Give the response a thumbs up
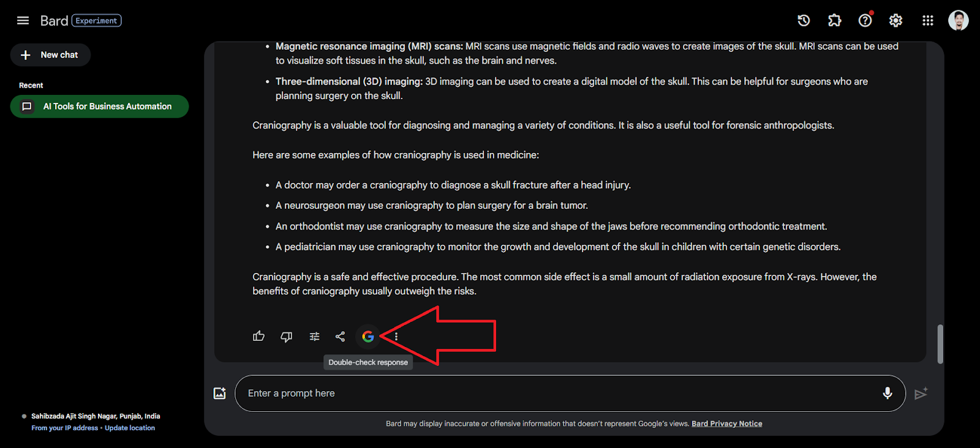Screen dimensions: 980x448 click(258, 336)
